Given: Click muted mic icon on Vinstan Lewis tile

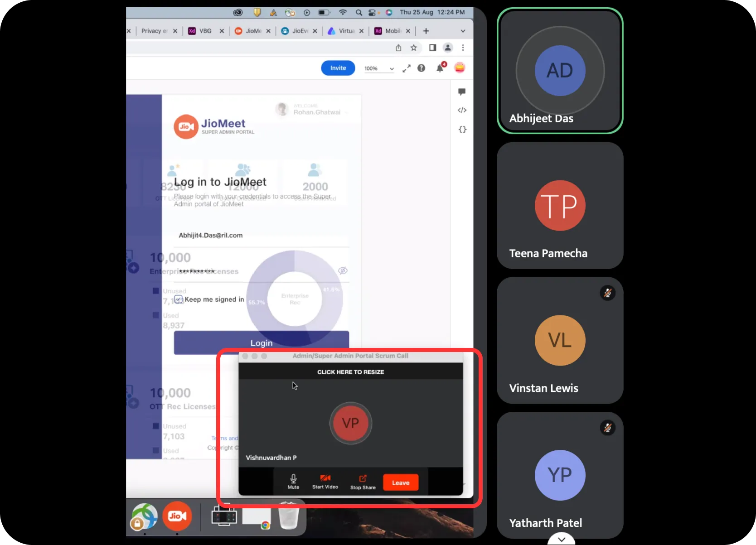Looking at the screenshot, I should pyautogui.click(x=608, y=293).
